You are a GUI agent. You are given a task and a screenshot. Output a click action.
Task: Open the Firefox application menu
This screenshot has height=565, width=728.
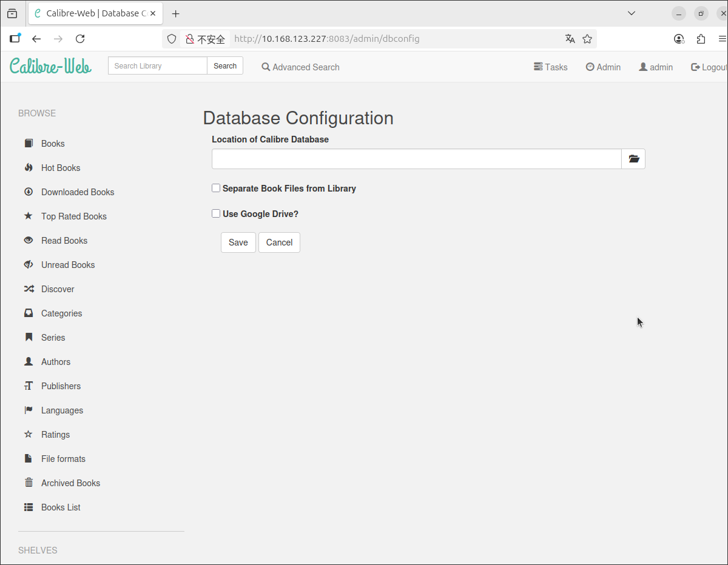722,39
